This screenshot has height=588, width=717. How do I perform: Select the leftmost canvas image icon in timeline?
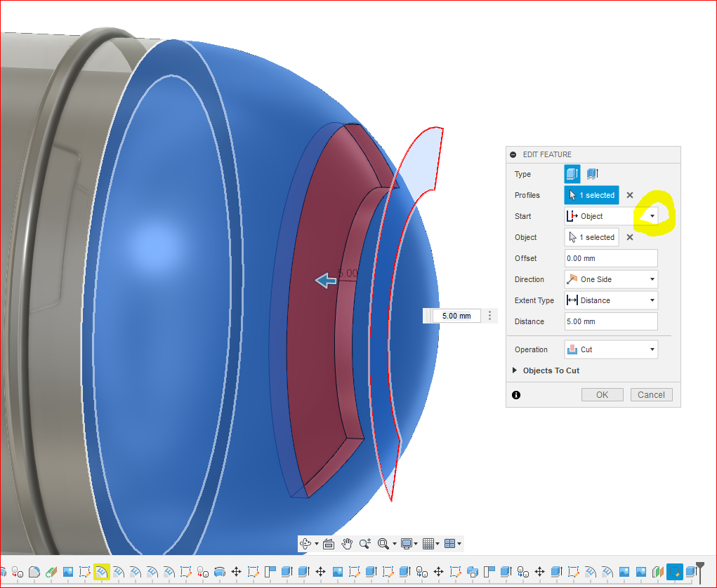tap(67, 572)
